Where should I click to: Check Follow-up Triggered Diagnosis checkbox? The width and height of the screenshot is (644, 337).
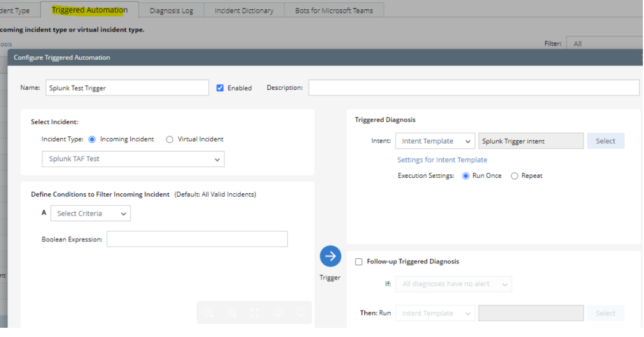click(x=359, y=262)
